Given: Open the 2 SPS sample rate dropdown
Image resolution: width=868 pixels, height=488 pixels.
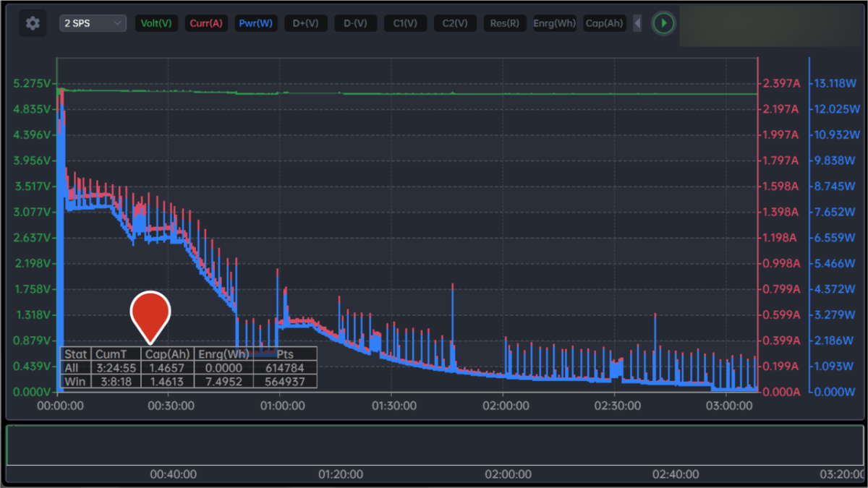Looking at the screenshot, I should 93,23.
